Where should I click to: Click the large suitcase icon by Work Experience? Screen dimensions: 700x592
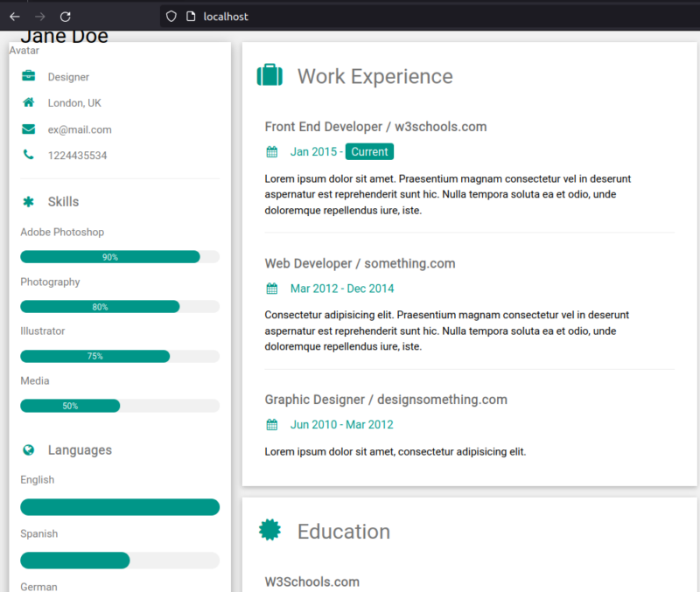pyautogui.click(x=269, y=76)
